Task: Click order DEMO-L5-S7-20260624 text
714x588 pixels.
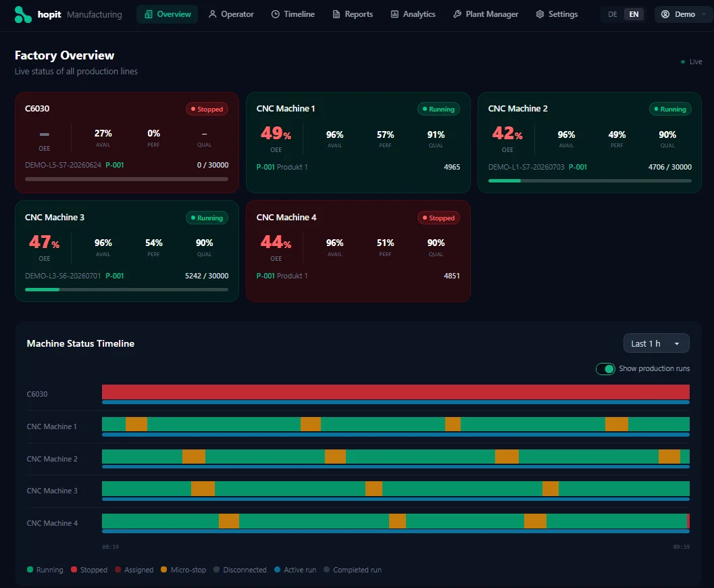Action: [63, 165]
